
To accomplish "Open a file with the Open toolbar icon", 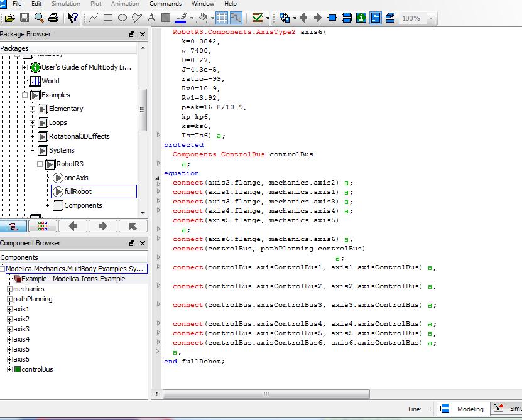I will 9,18.
